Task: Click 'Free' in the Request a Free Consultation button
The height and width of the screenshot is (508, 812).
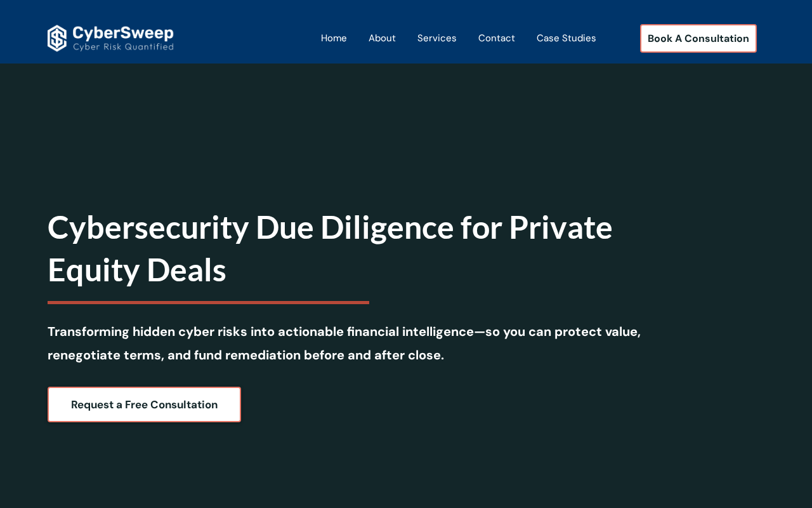Action: pyautogui.click(x=136, y=404)
